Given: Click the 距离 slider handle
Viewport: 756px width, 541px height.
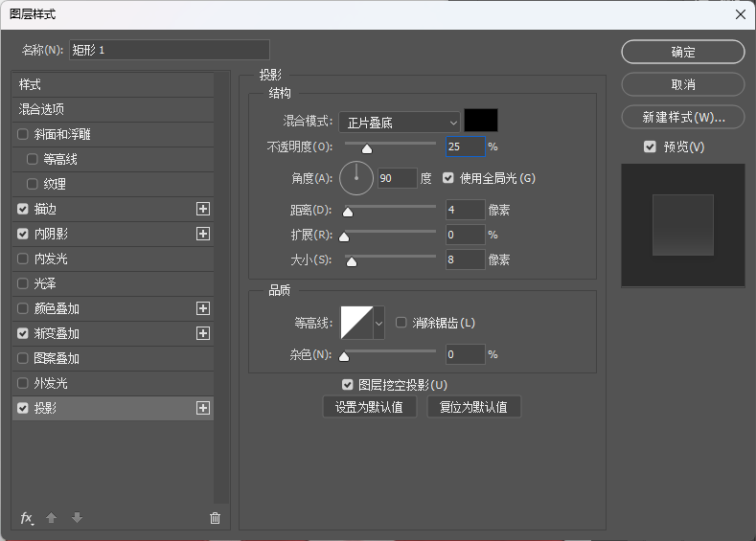Looking at the screenshot, I should pyautogui.click(x=348, y=212).
